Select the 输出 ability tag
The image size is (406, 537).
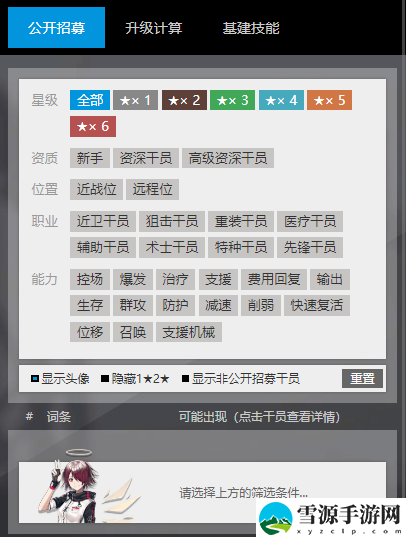click(330, 279)
